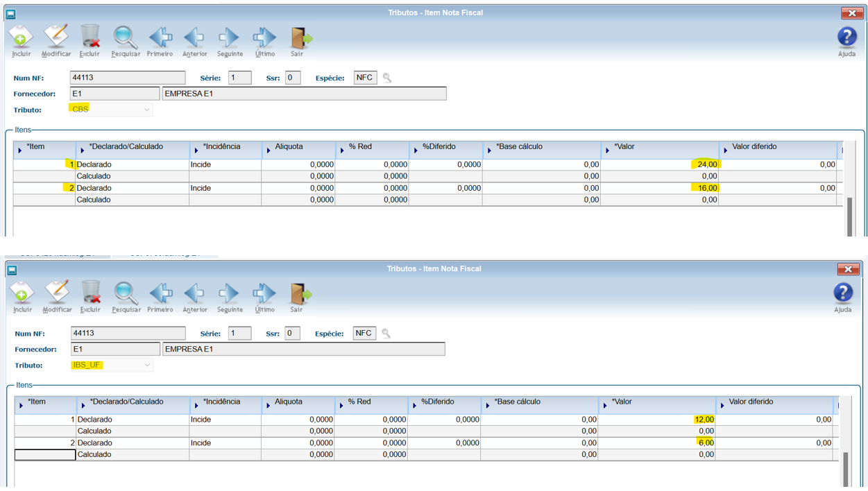Select item 2 Declarado cell in CBS grid
This screenshot has width=868, height=491.
point(132,188)
